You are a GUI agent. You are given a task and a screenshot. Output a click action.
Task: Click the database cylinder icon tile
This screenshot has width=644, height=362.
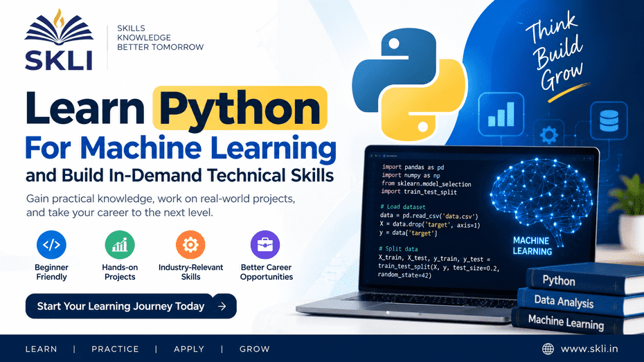tap(609, 120)
